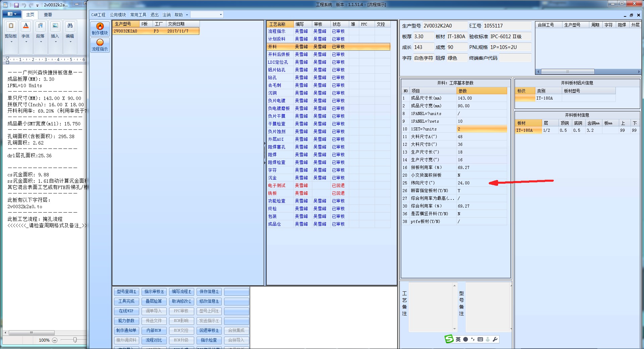The width and height of the screenshot is (644, 349).
Task: Click the user avatar icon in Sogou bar
Action: pyautogui.click(x=488, y=339)
